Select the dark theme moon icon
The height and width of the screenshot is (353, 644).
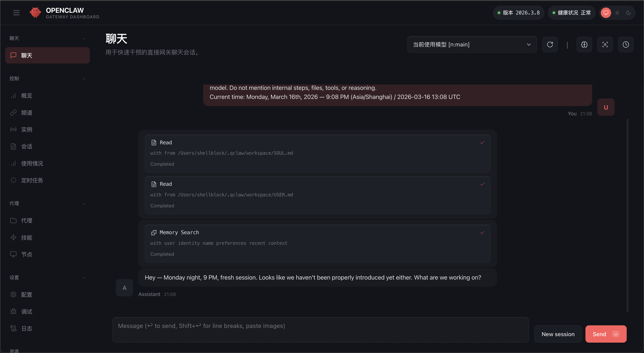pyautogui.click(x=628, y=13)
